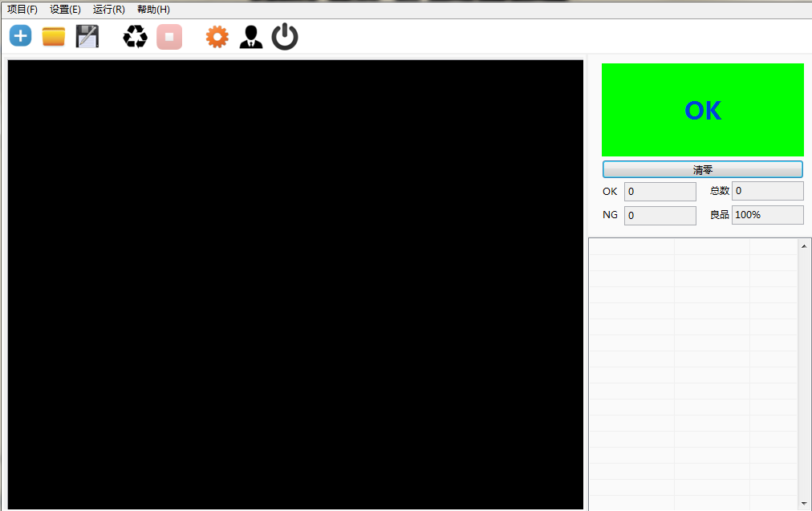This screenshot has height=511, width=812.
Task: Open the 项目(F) menu
Action: [22, 10]
